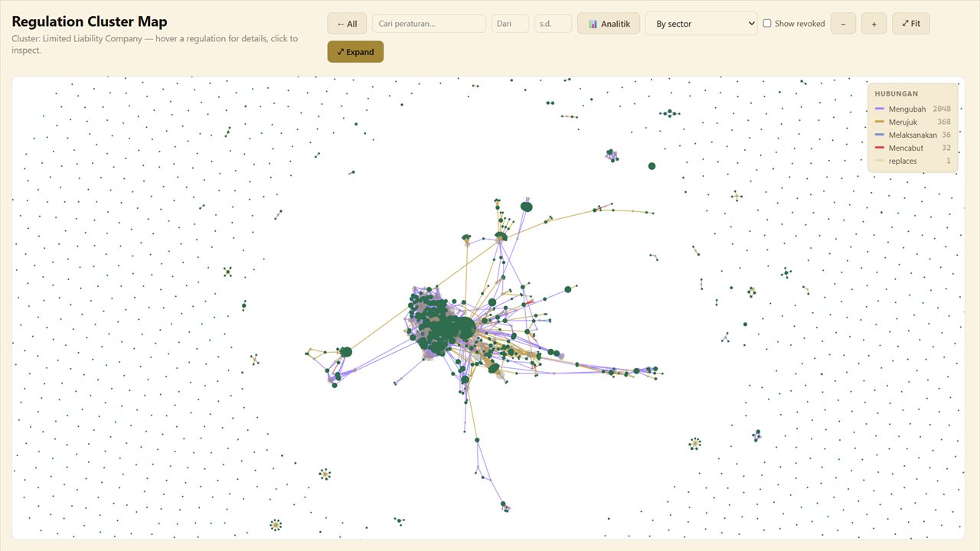Click the Regulation Cluster Map title
Viewport: 980px width, 551px height.
(90, 21)
